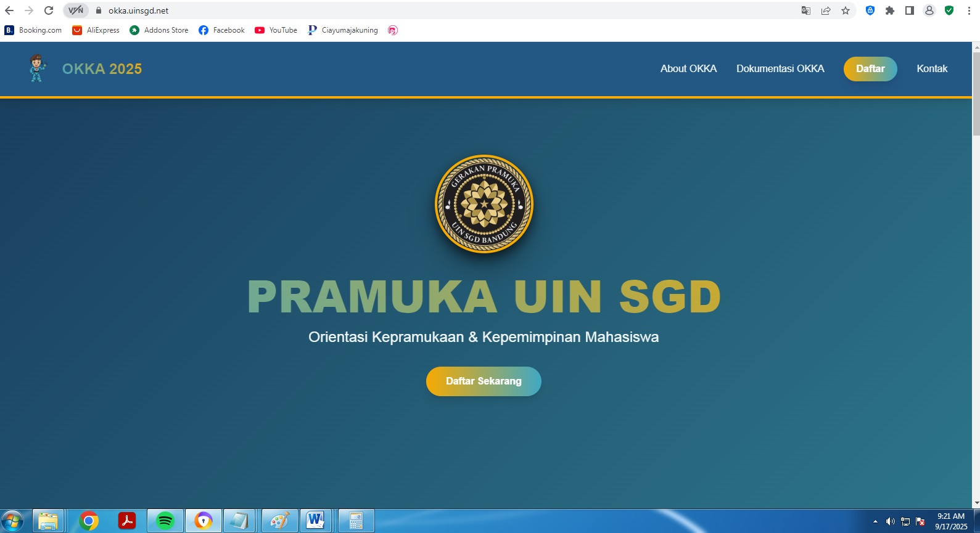Go to About OKKA in navigation
Screen dimensions: 980x533
tap(688, 68)
